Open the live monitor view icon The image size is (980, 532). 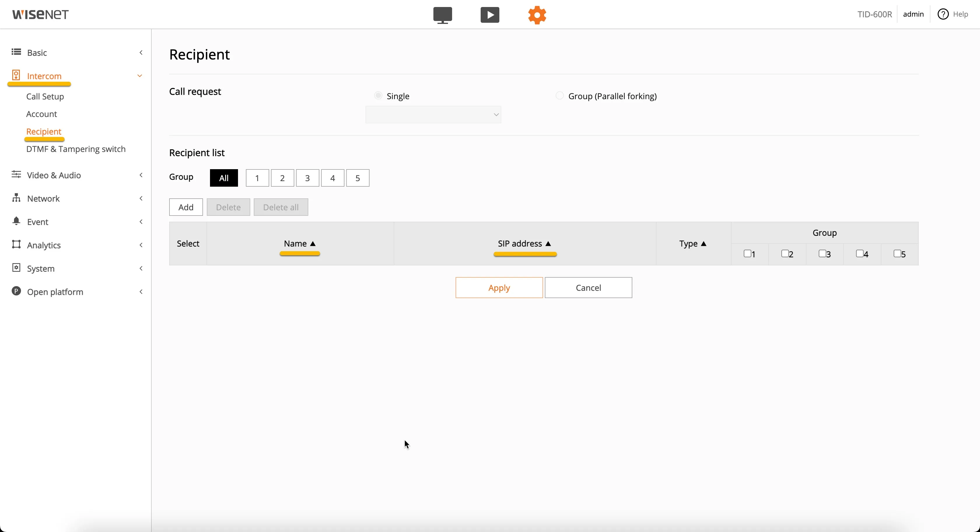tap(442, 15)
